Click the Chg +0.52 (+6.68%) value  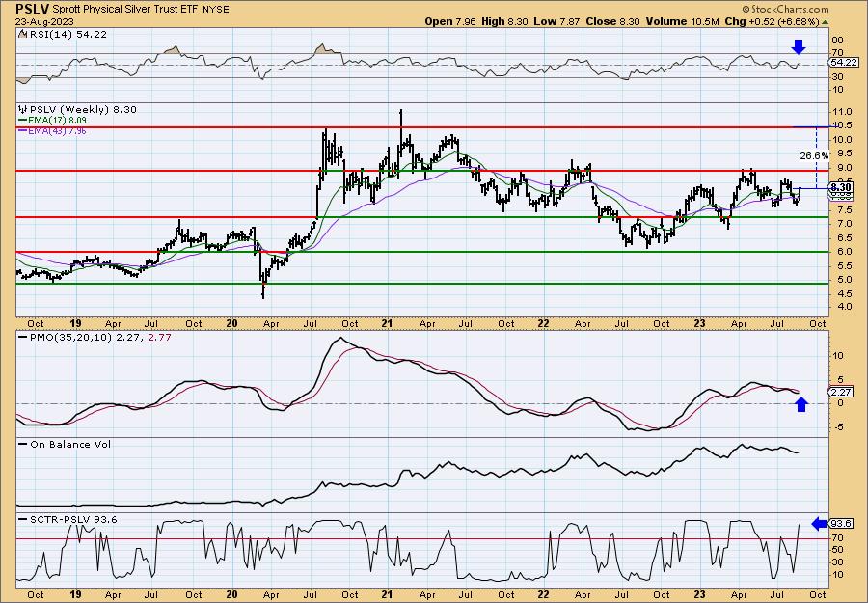(x=773, y=21)
